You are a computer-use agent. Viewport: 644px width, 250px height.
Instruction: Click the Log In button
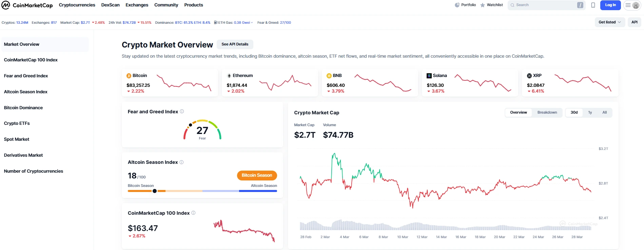pos(610,5)
